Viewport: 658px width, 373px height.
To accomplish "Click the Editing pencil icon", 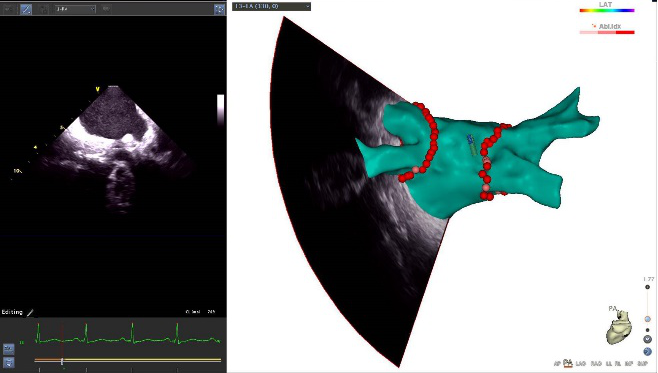I will click(30, 312).
